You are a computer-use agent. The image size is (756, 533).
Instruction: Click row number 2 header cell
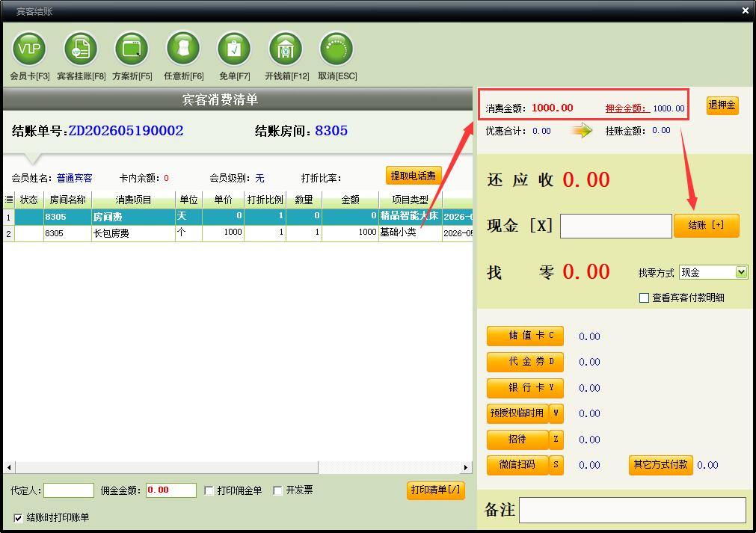click(9, 234)
